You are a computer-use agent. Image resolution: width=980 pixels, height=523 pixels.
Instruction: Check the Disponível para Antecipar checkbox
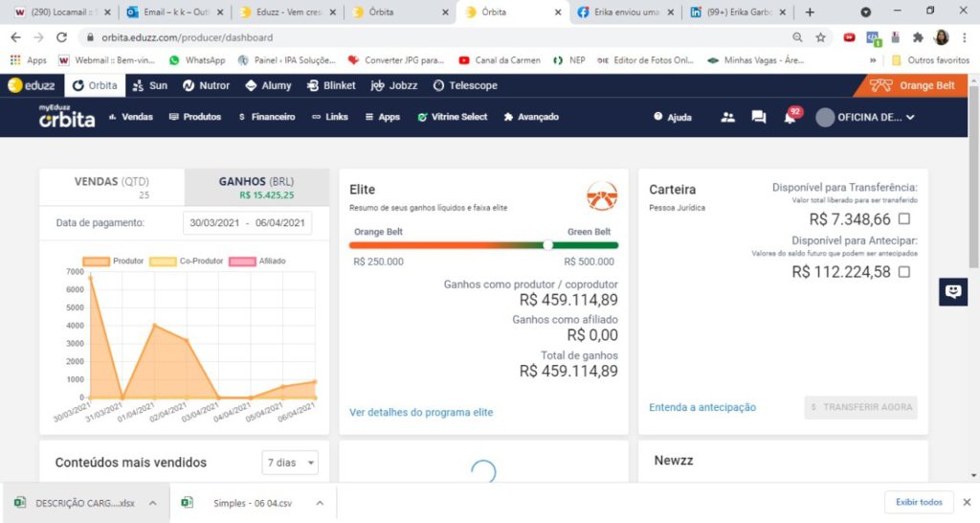[903, 271]
